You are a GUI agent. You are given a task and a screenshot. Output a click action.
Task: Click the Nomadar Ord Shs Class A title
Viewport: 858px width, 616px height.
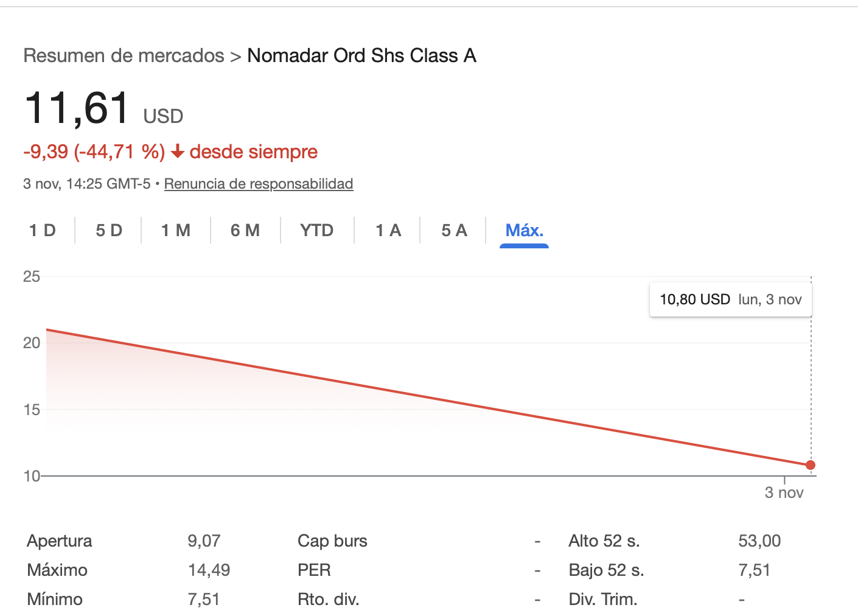[x=361, y=55]
